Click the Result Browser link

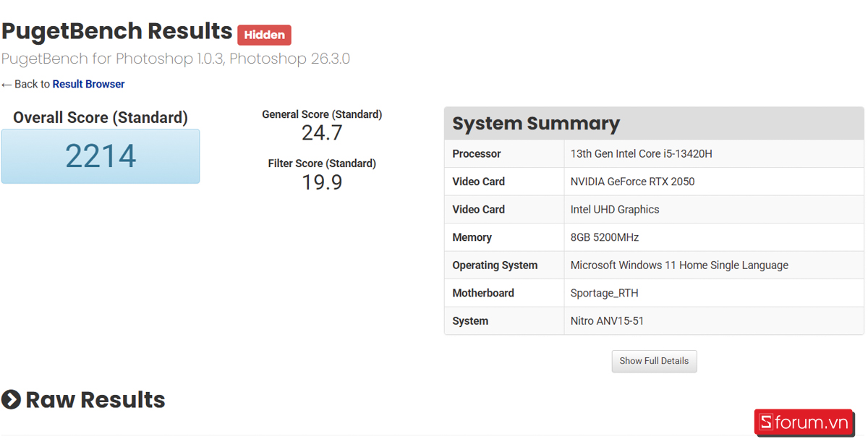pyautogui.click(x=88, y=84)
